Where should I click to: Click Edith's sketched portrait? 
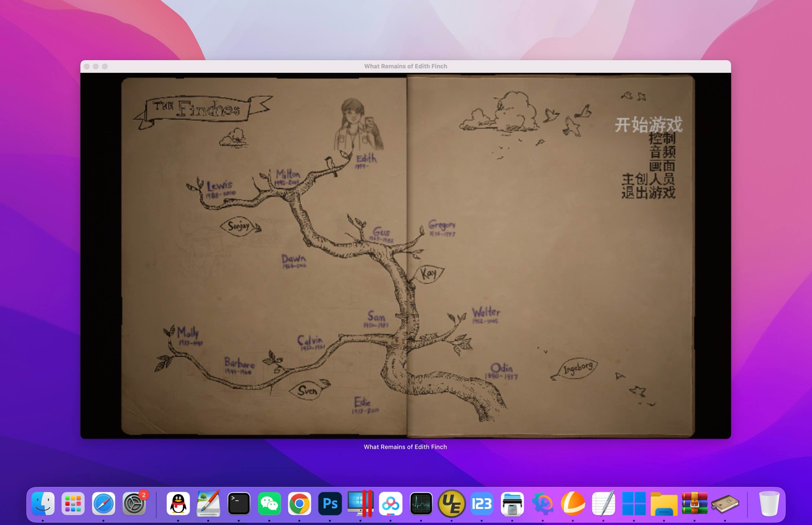[359, 124]
